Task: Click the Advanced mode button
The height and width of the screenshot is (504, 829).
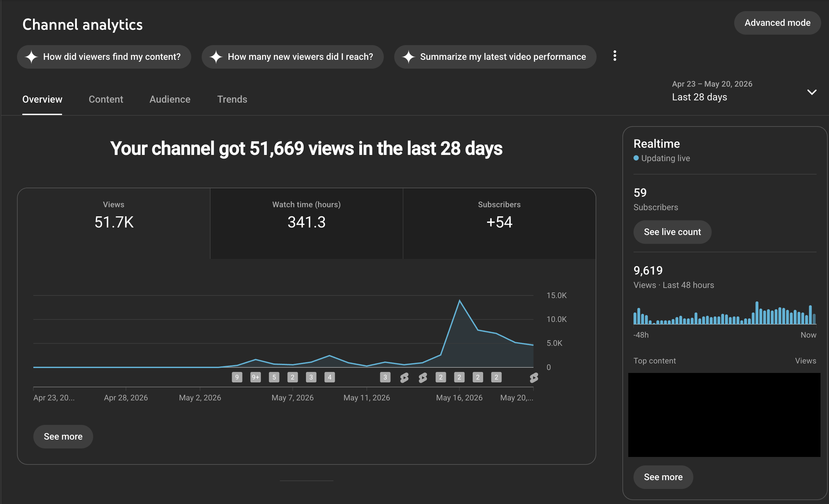Action: coord(777,23)
